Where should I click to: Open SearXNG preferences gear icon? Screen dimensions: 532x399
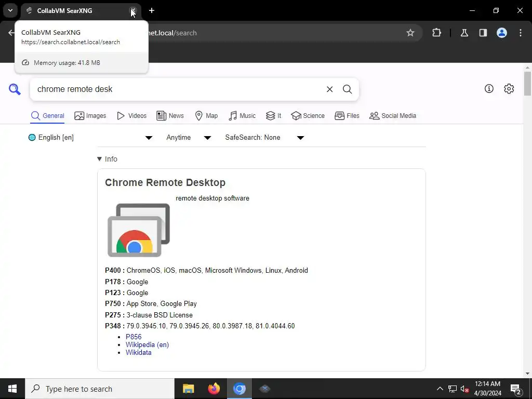click(x=509, y=88)
